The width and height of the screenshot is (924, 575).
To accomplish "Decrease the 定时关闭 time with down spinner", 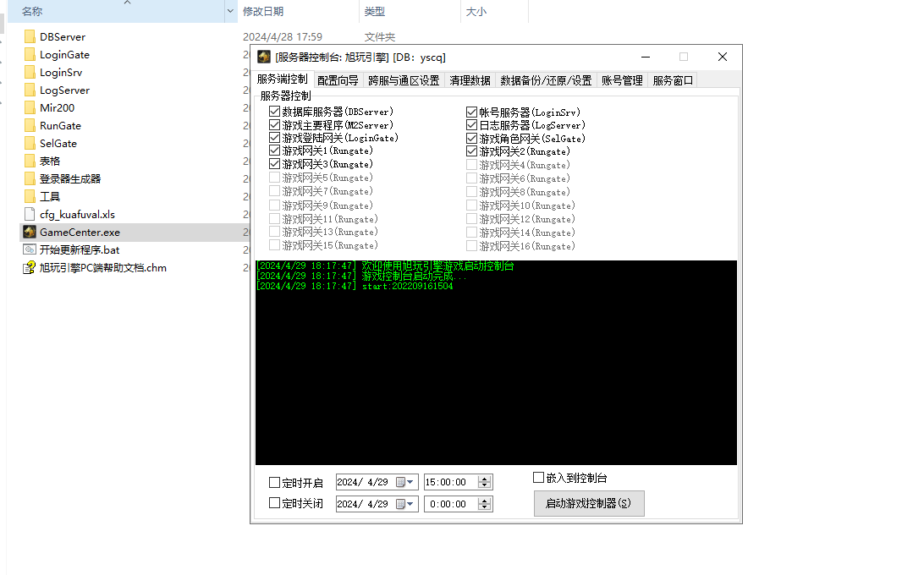I will click(484, 507).
